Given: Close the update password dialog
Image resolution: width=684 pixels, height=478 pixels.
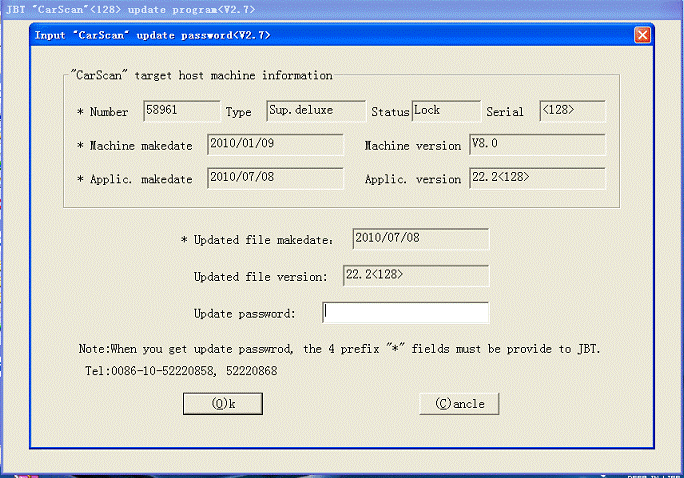Looking at the screenshot, I should click(643, 35).
